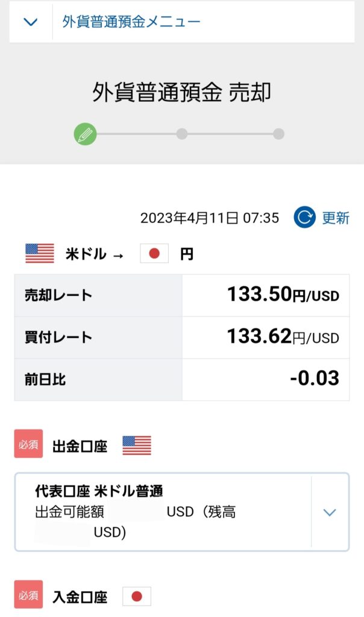Click the 必須 badge beside 出金口座

click(x=28, y=444)
